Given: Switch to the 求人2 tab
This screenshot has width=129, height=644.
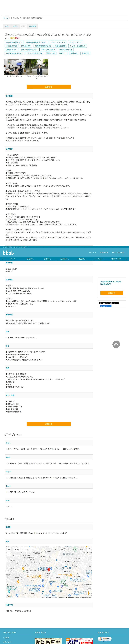Looking at the screenshot, I should click(15, 26).
